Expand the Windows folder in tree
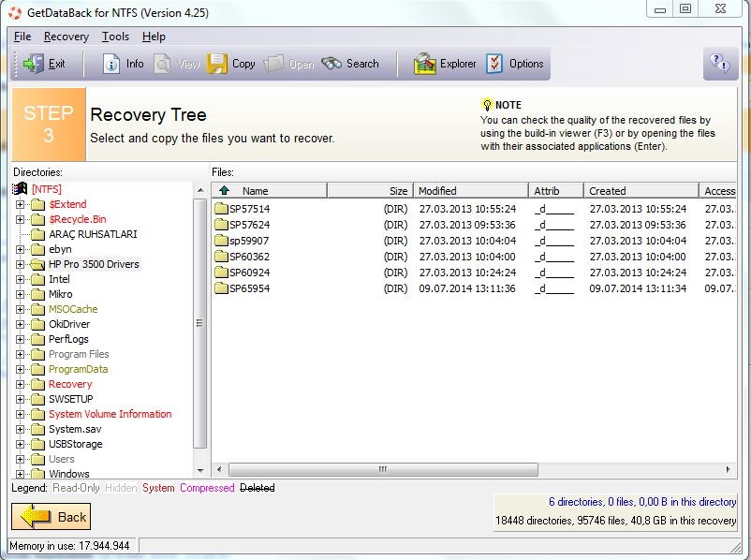Viewport: 751px width, 560px height. point(21,474)
